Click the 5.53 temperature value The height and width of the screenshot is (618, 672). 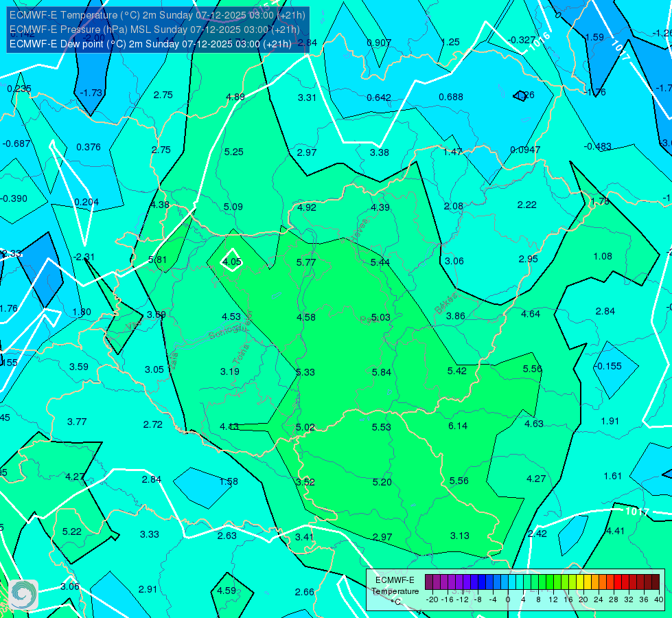click(x=382, y=427)
